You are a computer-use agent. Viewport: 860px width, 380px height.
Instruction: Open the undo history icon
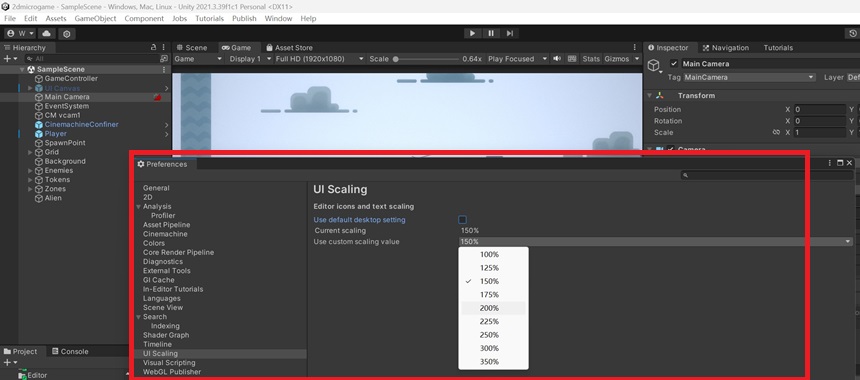(x=853, y=33)
